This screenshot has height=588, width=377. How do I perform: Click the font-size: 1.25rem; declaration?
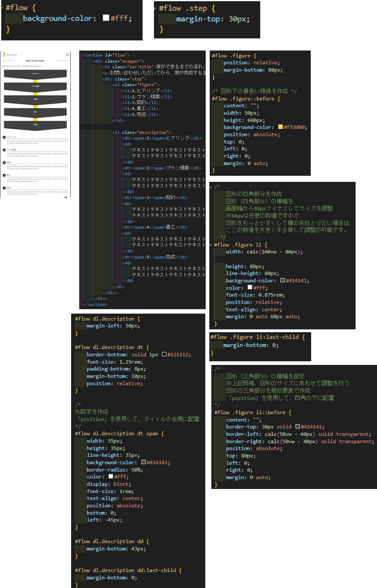pyautogui.click(x=115, y=362)
